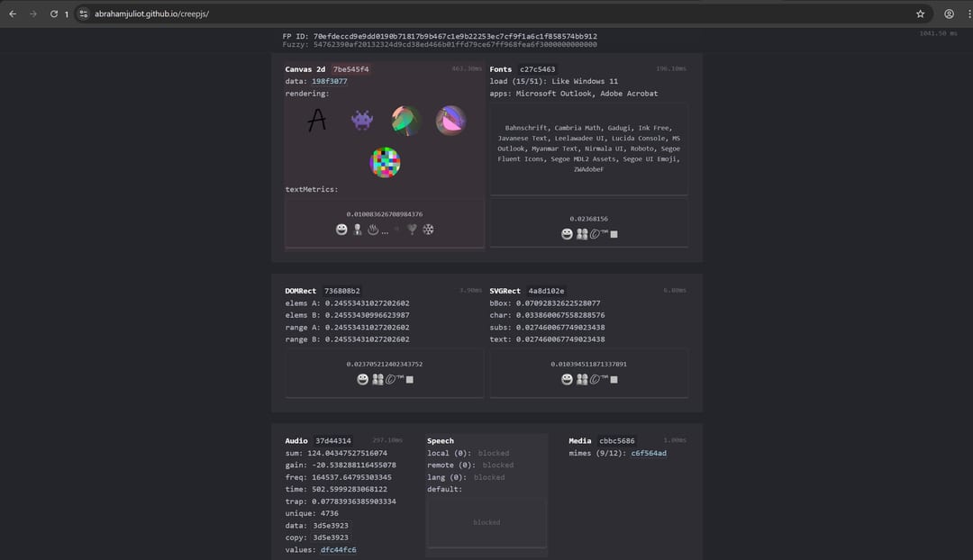Click the Fonts value 0.02368156
This screenshot has width=973, height=560.
pyautogui.click(x=589, y=219)
